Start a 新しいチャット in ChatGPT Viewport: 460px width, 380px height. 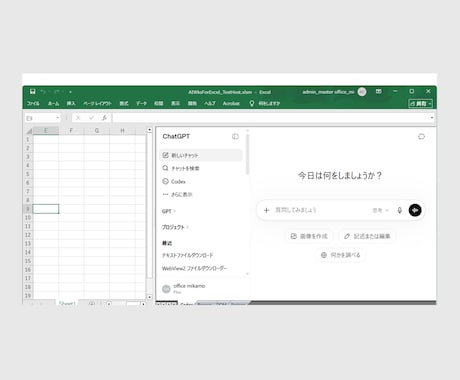click(x=201, y=155)
